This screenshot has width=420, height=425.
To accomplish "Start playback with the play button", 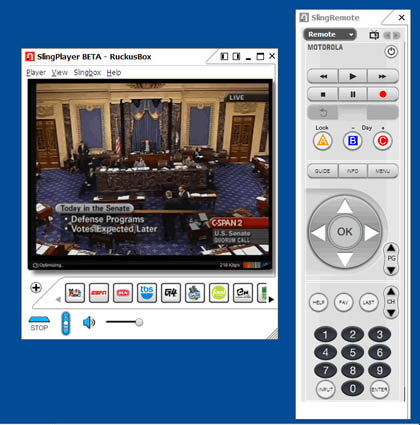I will coord(353,76).
